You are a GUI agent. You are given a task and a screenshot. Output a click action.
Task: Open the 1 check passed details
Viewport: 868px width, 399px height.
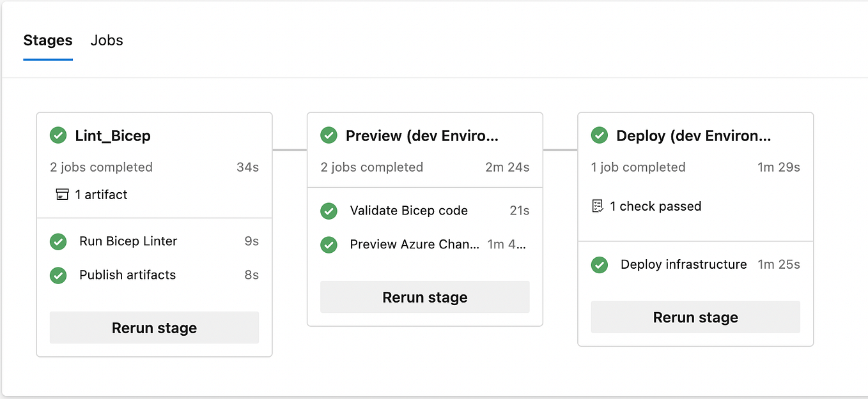[656, 206]
